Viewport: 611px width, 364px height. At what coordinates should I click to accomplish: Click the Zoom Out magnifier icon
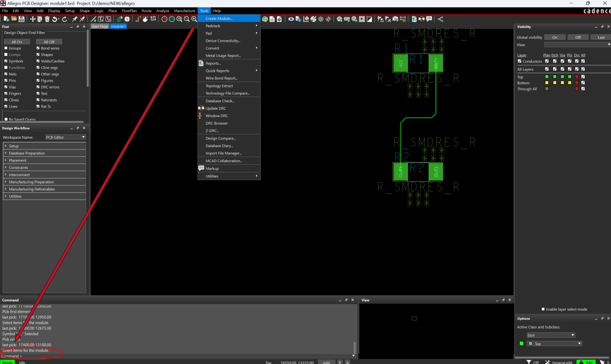pos(179,19)
